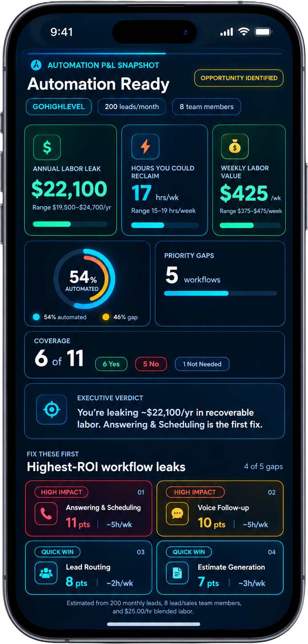
Task: Open the Estimate Generation workflow card
Action: 220,568
